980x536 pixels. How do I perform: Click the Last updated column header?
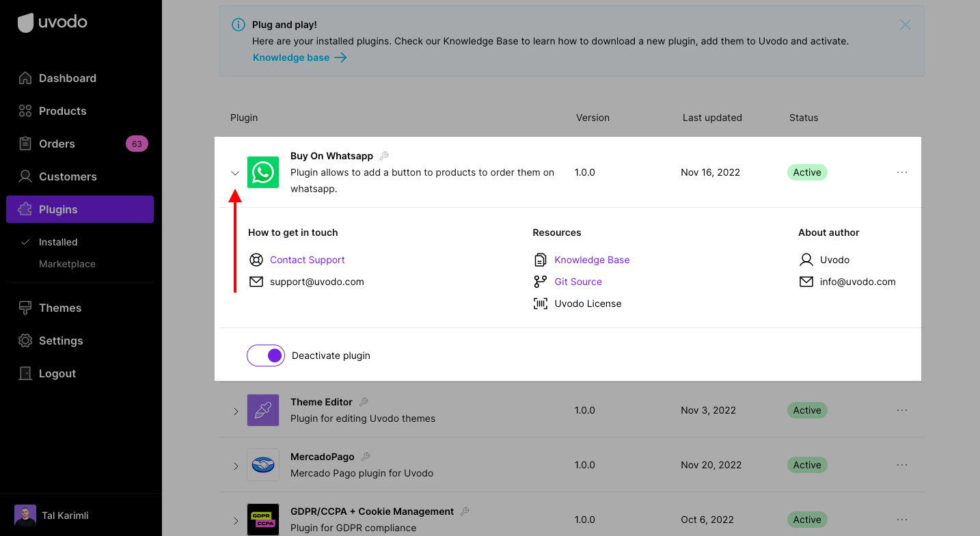point(712,118)
